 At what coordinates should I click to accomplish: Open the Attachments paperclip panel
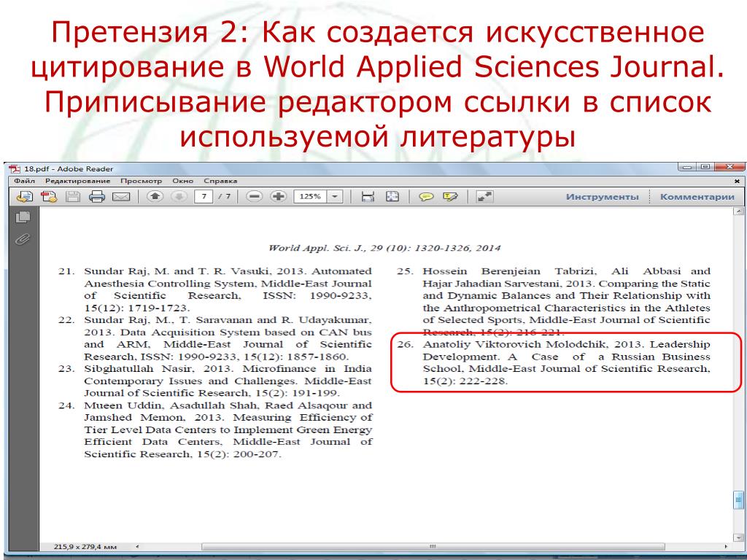(x=23, y=238)
